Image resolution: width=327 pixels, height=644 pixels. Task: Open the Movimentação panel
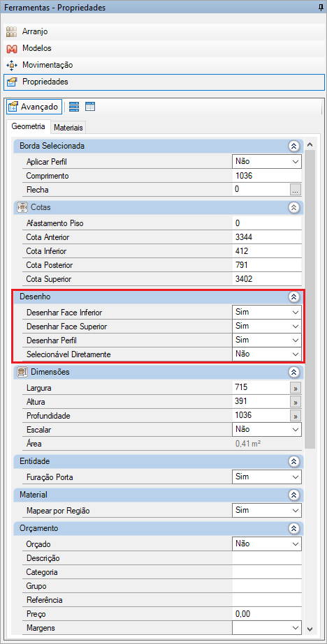[x=164, y=65]
